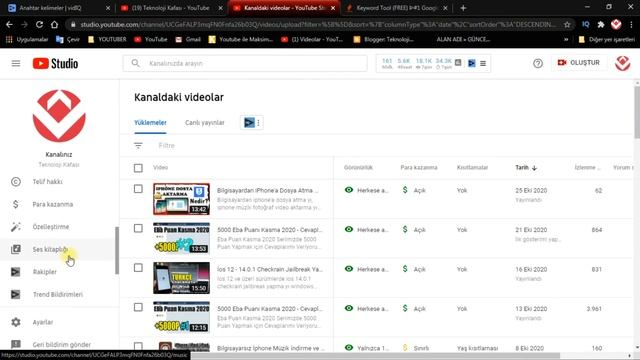Click the YouTube Studio logo

point(56,63)
